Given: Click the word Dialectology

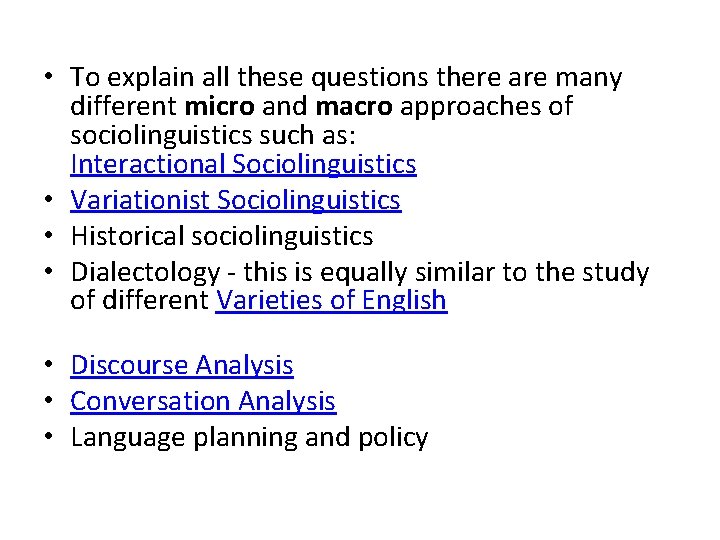Looking at the screenshot, I should coord(146,273).
